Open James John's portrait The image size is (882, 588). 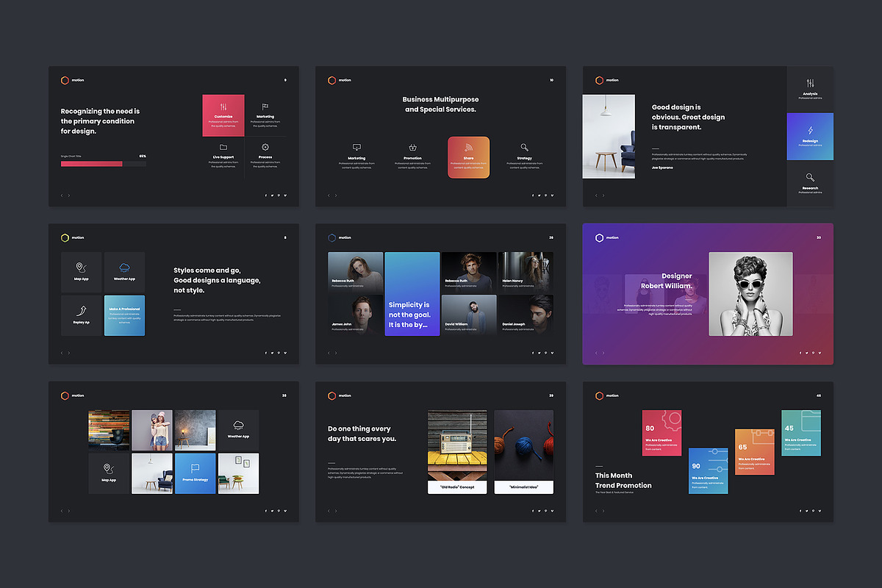pos(355,315)
